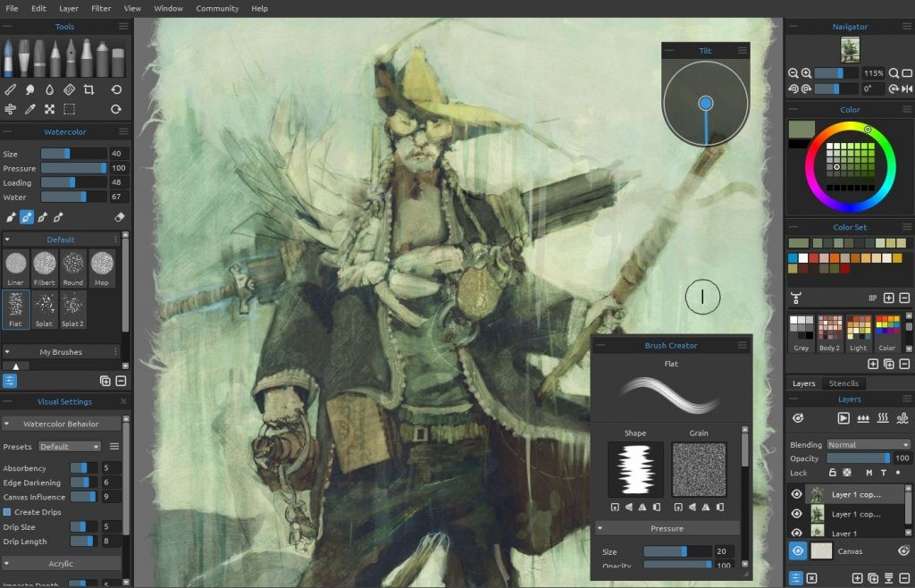Image resolution: width=915 pixels, height=588 pixels.
Task: Open the Filter menu
Action: click(x=100, y=8)
